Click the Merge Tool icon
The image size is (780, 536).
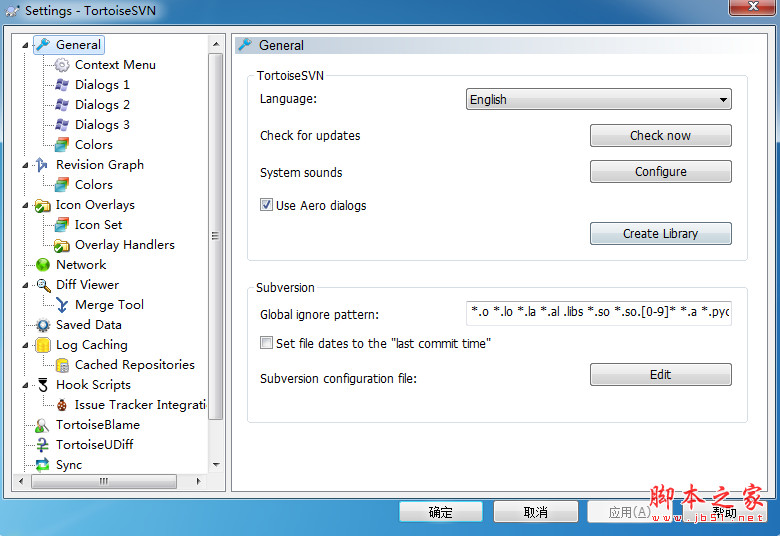click(x=62, y=305)
